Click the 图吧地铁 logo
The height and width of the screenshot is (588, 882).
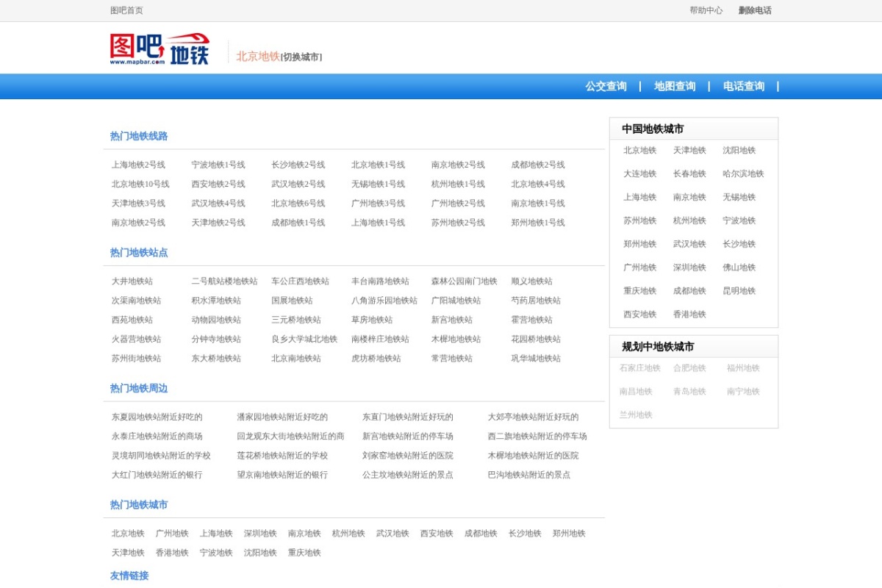(x=160, y=49)
